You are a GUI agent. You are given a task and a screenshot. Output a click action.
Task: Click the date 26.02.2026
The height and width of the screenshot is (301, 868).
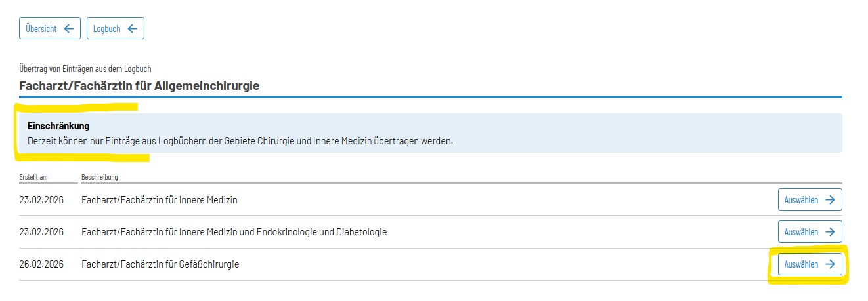[x=41, y=265]
